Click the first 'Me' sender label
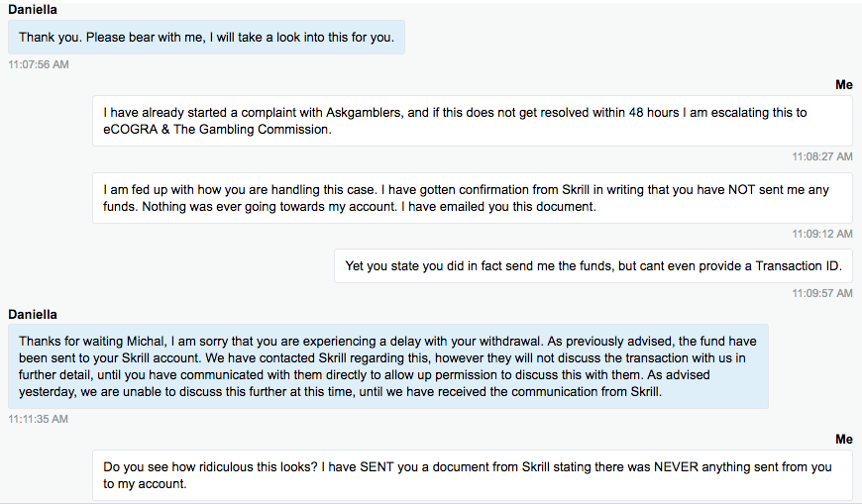 tap(844, 84)
